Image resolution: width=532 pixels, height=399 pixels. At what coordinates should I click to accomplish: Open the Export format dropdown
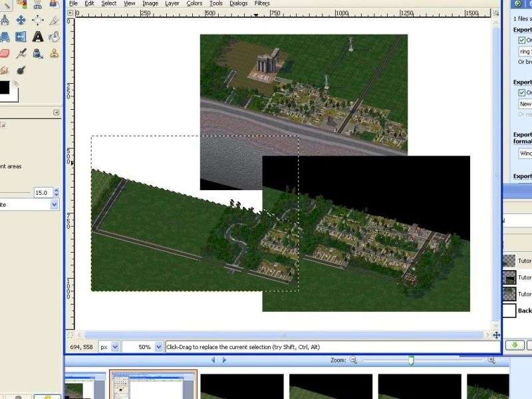pos(525,154)
